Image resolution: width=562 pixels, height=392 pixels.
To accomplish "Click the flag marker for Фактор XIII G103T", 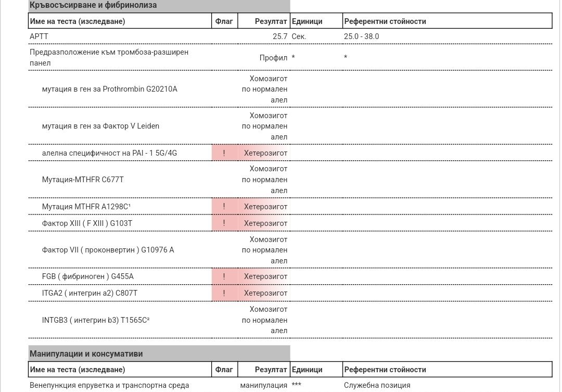I will click(x=224, y=223).
